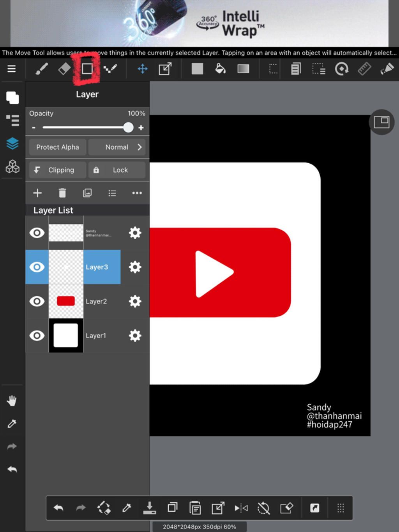Screen dimensions: 399x532
Task: Open the text document tool in top toolbar
Action: tap(296, 69)
